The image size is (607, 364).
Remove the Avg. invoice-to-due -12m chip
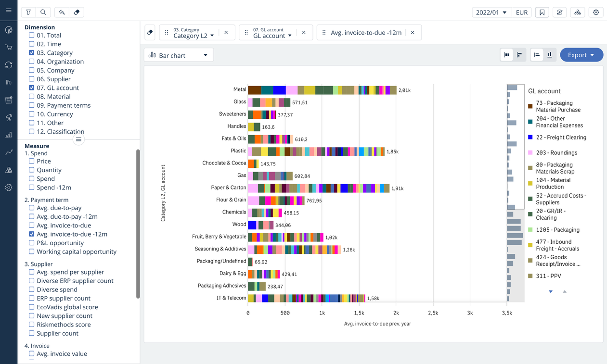[413, 33]
